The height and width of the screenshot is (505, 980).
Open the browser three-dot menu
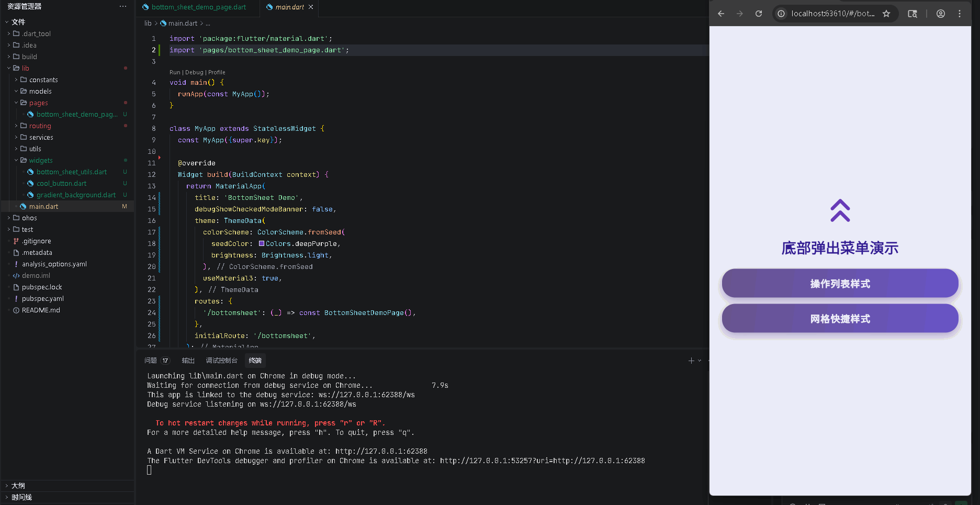point(960,14)
